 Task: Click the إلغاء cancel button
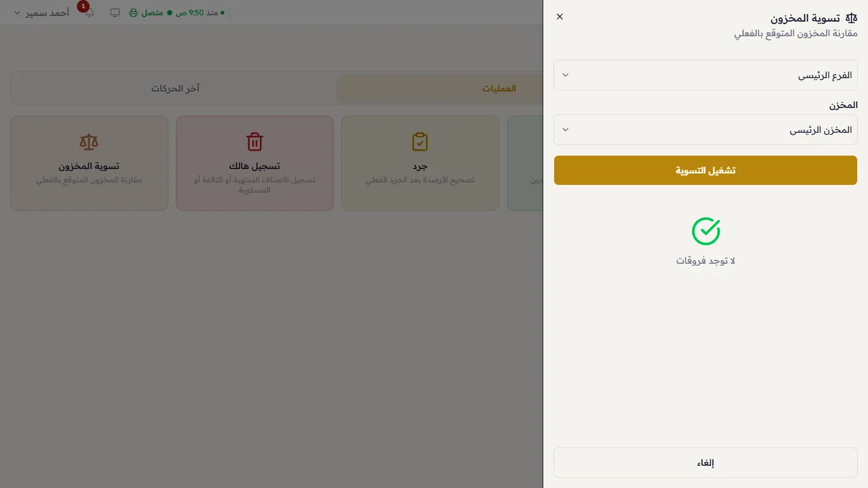pyautogui.click(x=705, y=463)
